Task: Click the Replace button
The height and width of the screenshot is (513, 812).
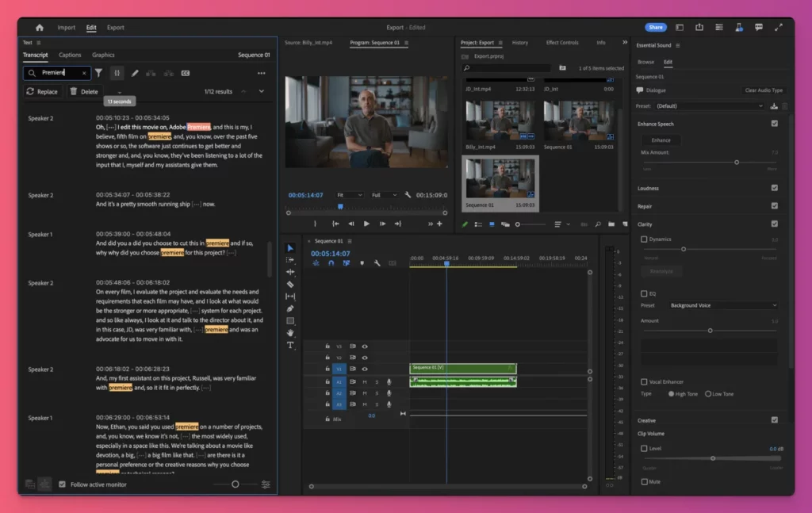Action: click(x=42, y=92)
